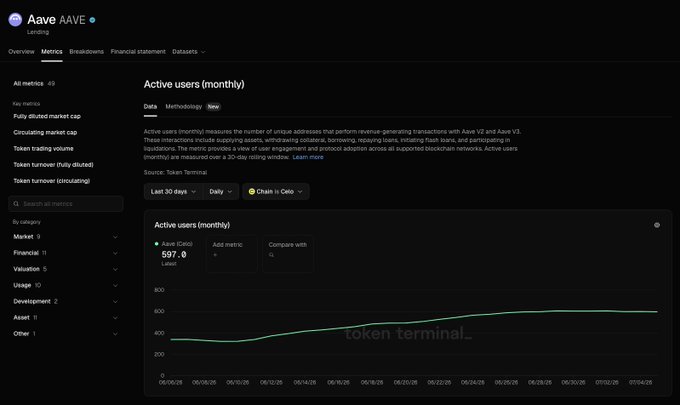
Task: Expand the Usage category
Action: (x=65, y=285)
